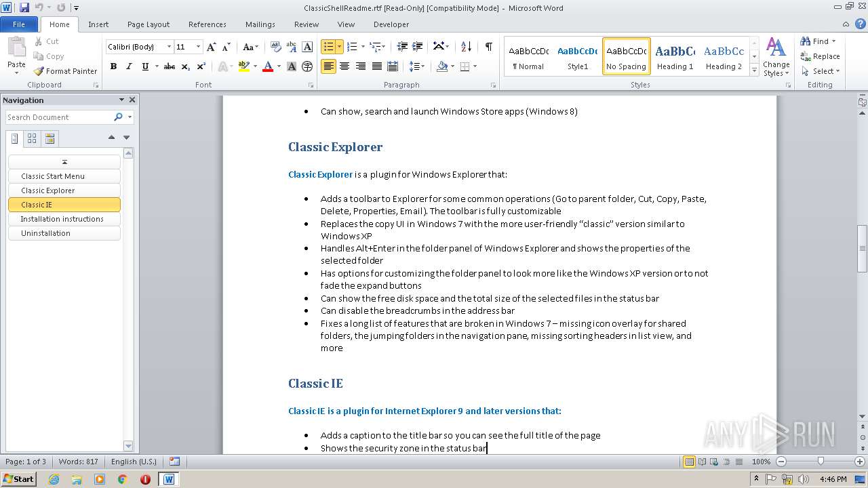Open the font name dropdown
Screen dimensions: 868x488
[169, 47]
